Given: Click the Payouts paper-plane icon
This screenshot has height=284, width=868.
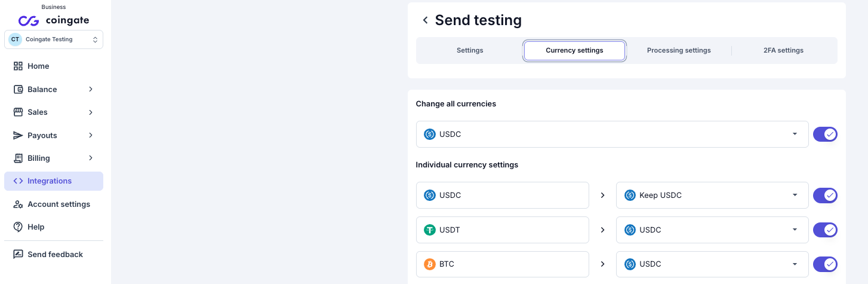Looking at the screenshot, I should coord(18,135).
